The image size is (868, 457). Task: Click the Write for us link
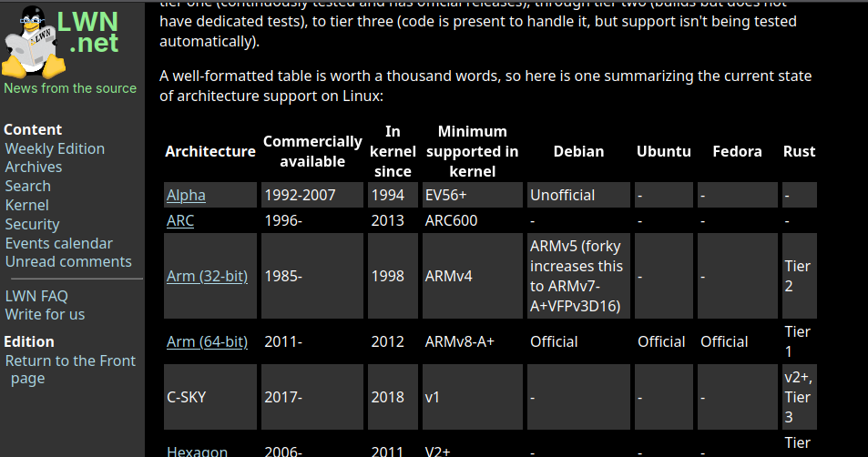(45, 314)
